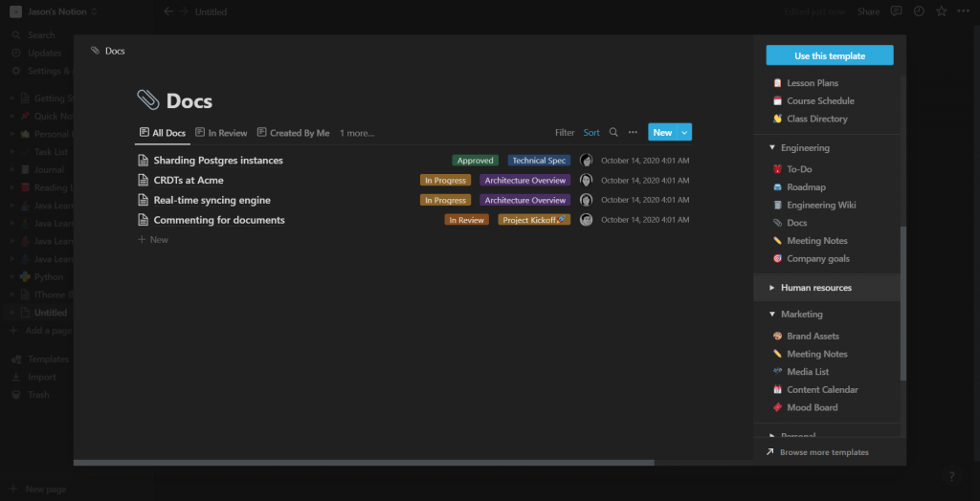Image resolution: width=980 pixels, height=501 pixels.
Task: Select the Roadmap template icon
Action: (x=777, y=186)
